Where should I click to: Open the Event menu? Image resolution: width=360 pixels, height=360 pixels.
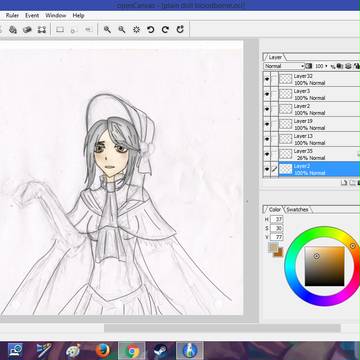pyautogui.click(x=32, y=15)
